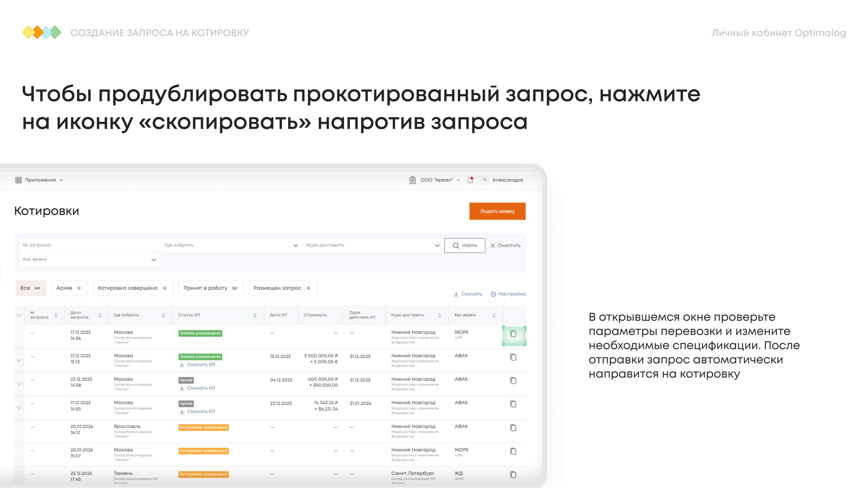This screenshot has width=868, height=488.
Task: Sort table by Куда доставить column
Action: (x=439, y=315)
